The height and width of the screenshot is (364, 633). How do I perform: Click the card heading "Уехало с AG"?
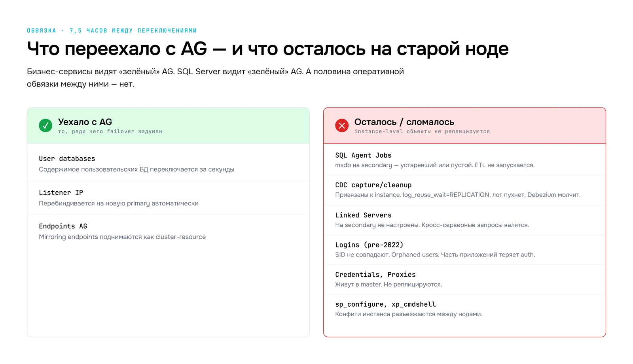tap(85, 122)
